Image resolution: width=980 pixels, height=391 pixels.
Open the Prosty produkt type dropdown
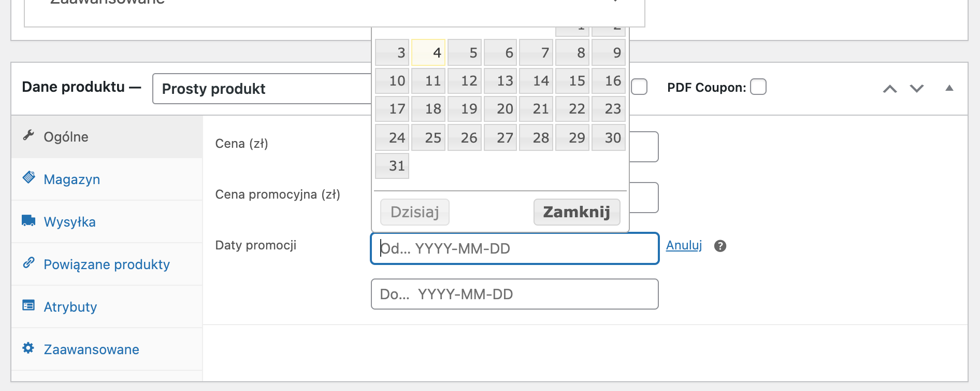(x=262, y=89)
